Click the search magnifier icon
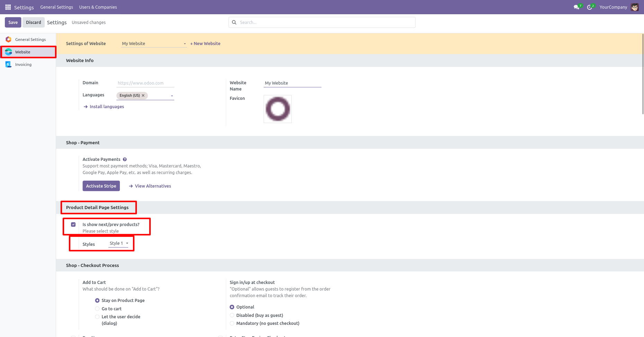The height and width of the screenshot is (337, 644). click(234, 23)
